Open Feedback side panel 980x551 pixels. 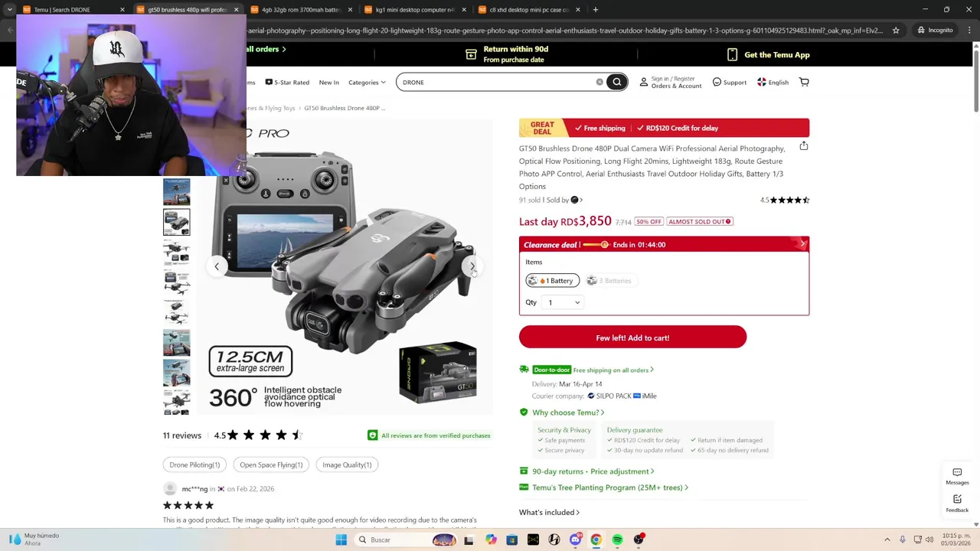point(957,503)
